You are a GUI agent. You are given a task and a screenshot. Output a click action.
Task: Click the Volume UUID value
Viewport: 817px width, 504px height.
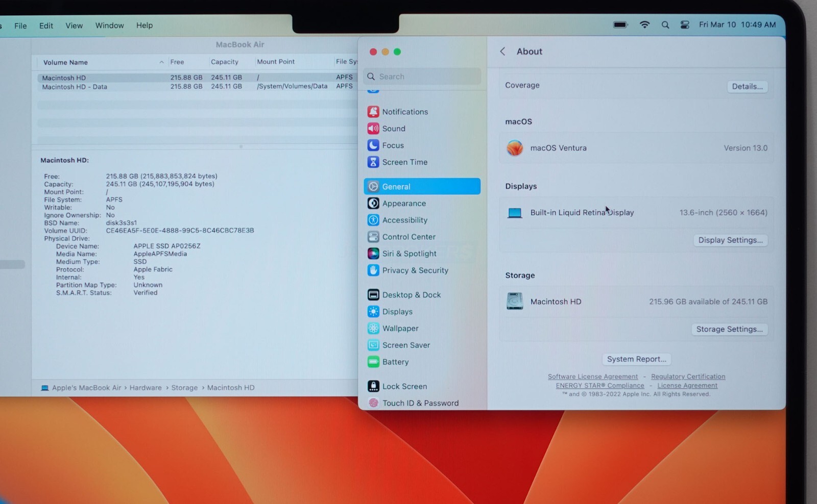coord(180,231)
